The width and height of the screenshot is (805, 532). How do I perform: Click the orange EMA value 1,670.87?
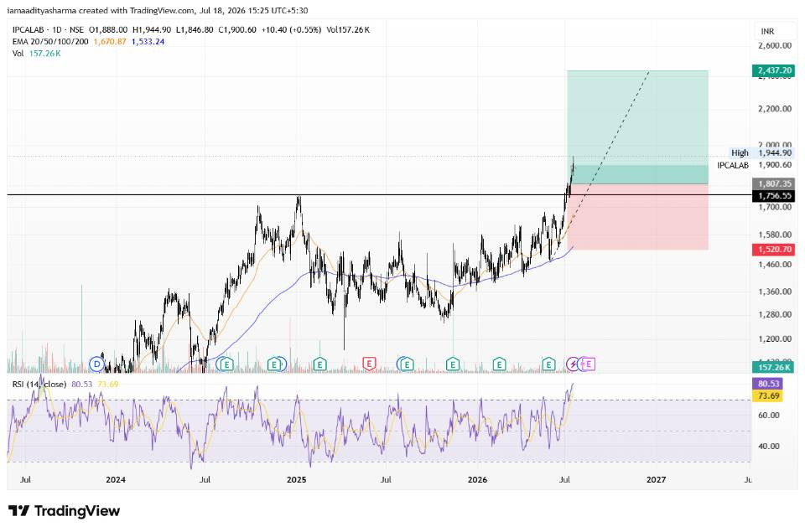(x=110, y=42)
